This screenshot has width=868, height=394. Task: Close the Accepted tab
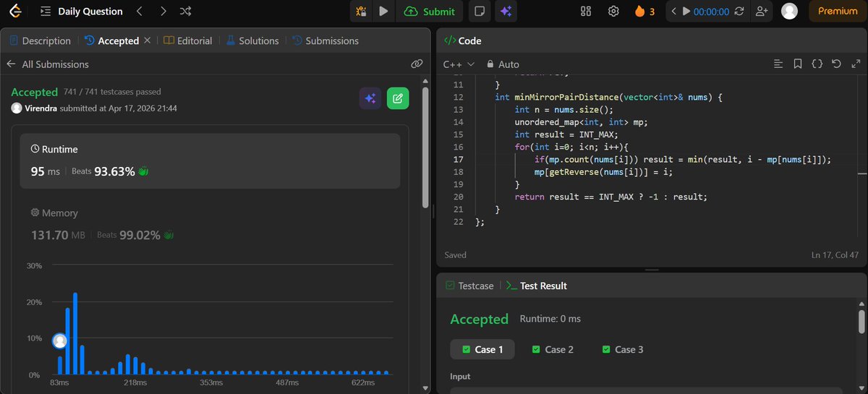[x=148, y=40]
